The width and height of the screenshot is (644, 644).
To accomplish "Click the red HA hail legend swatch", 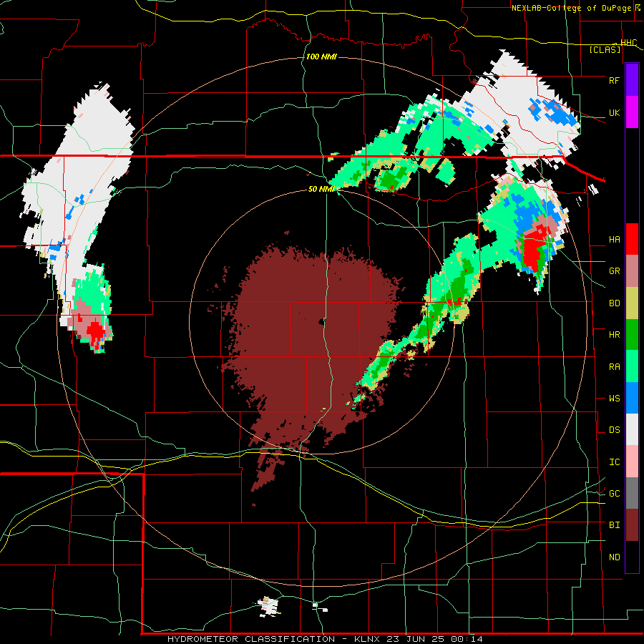I will [632, 239].
